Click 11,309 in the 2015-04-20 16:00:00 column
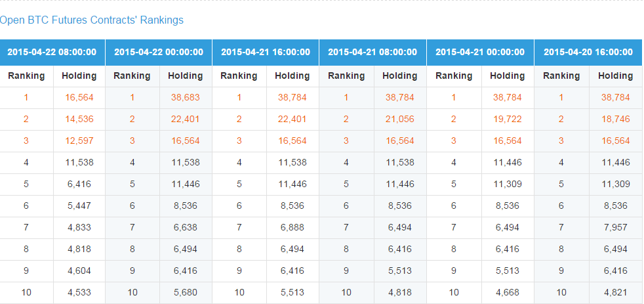This screenshot has height=304, width=644. (x=616, y=185)
